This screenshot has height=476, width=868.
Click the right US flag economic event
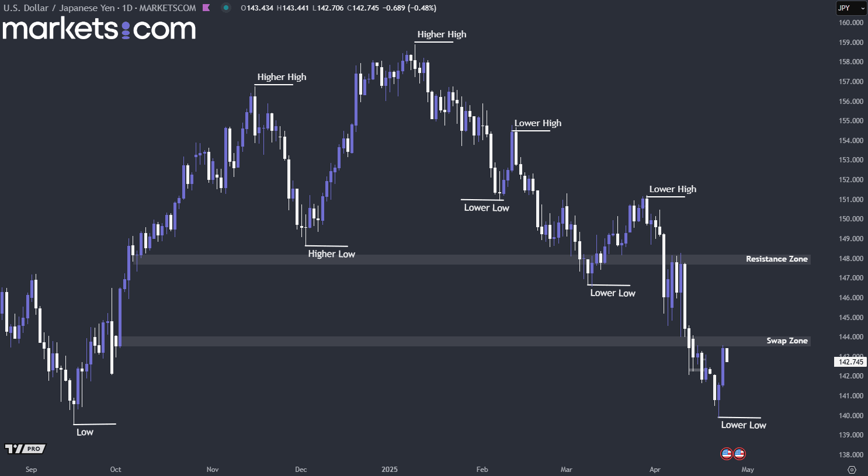(739, 454)
